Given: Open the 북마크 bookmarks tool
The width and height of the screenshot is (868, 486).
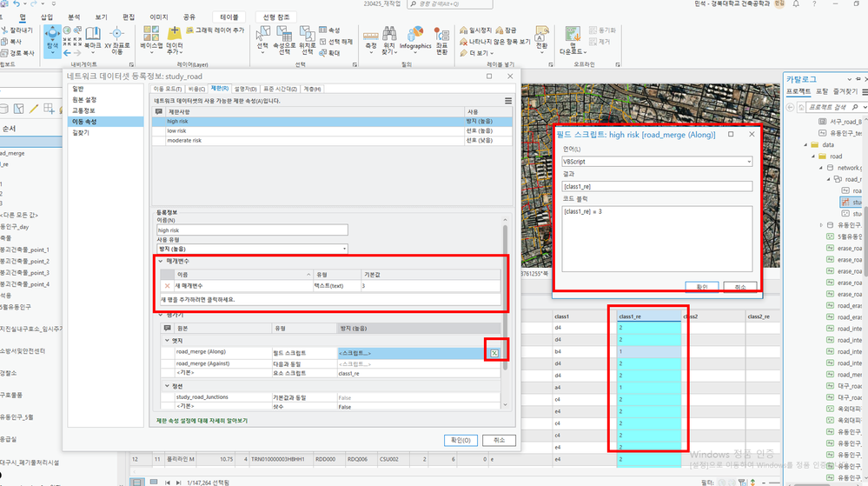Looking at the screenshot, I should click(x=92, y=38).
